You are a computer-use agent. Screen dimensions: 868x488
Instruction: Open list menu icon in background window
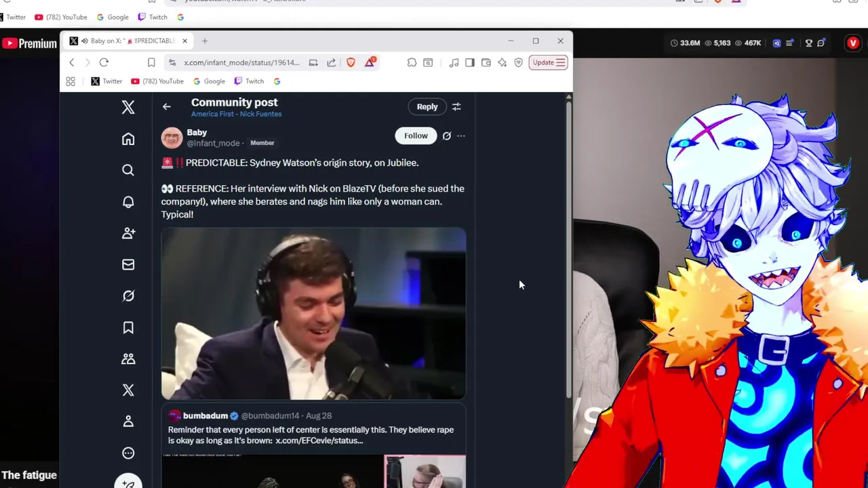[x=789, y=43]
